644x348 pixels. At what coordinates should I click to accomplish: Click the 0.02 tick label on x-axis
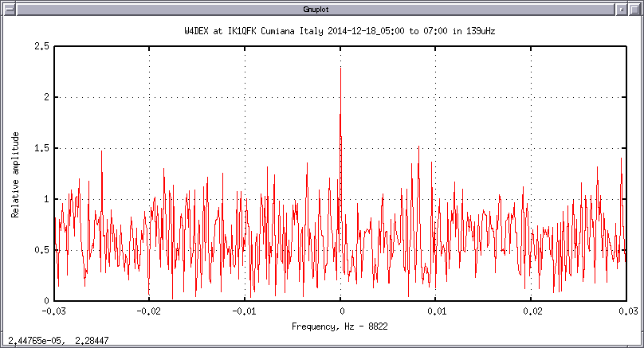pyautogui.click(x=532, y=311)
